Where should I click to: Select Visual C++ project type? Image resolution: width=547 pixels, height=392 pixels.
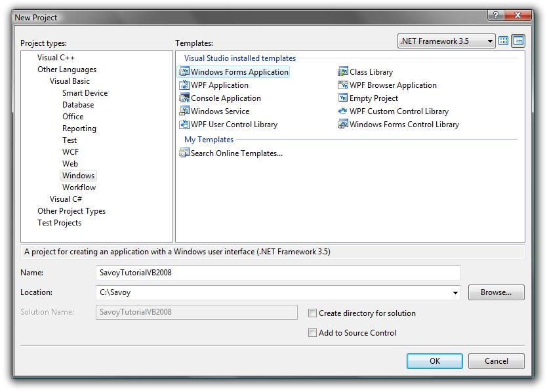point(56,58)
